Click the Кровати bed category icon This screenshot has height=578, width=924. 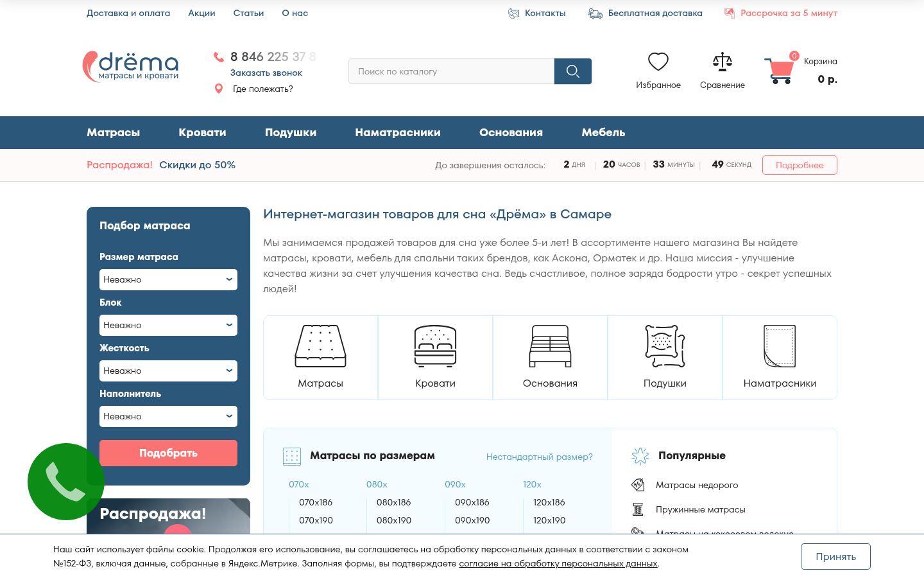(x=435, y=346)
